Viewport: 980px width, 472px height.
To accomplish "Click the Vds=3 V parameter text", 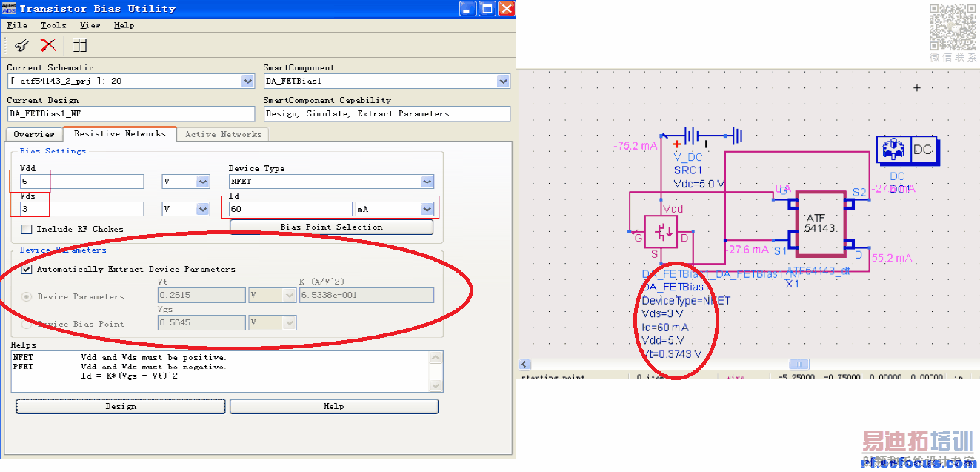I will click(662, 314).
